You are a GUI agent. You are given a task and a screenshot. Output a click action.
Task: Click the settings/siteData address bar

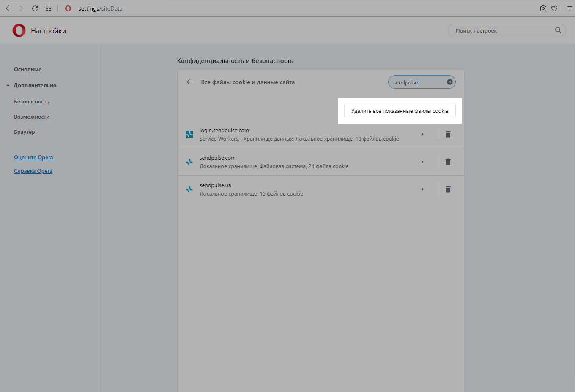[101, 8]
